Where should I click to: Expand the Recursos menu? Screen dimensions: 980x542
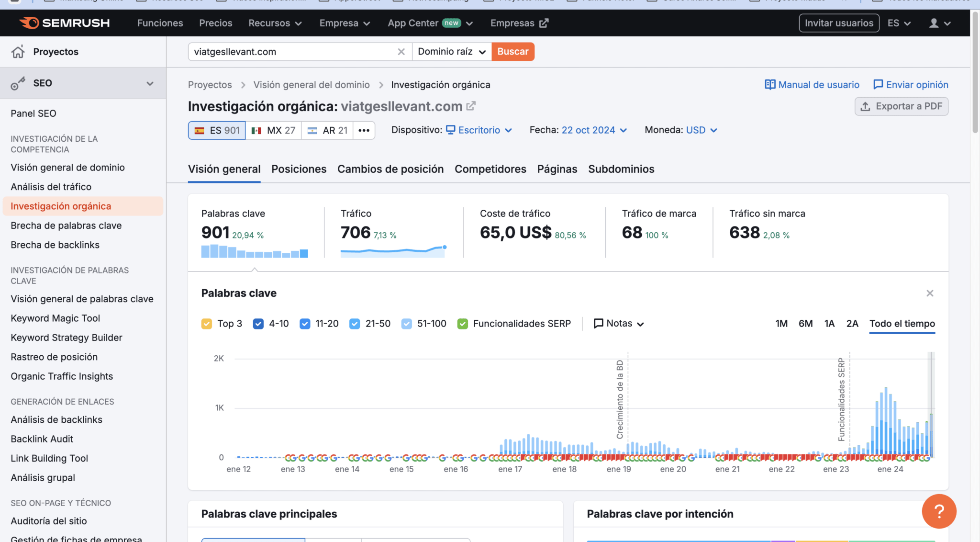(x=275, y=23)
